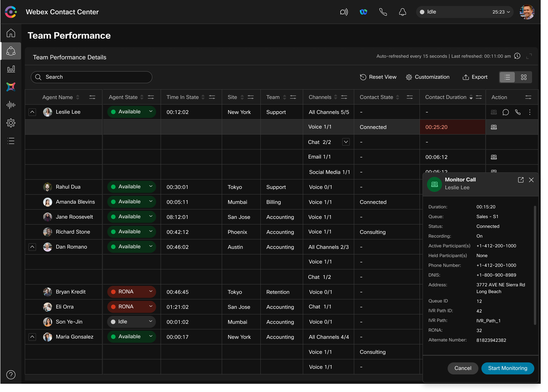Switch to grid card view
The image size is (548, 392).
(524, 77)
